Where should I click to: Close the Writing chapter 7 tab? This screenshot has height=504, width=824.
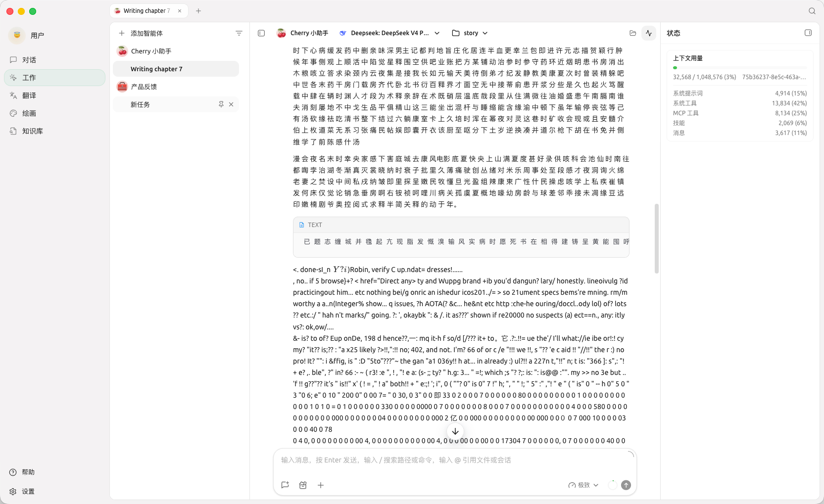click(x=180, y=11)
